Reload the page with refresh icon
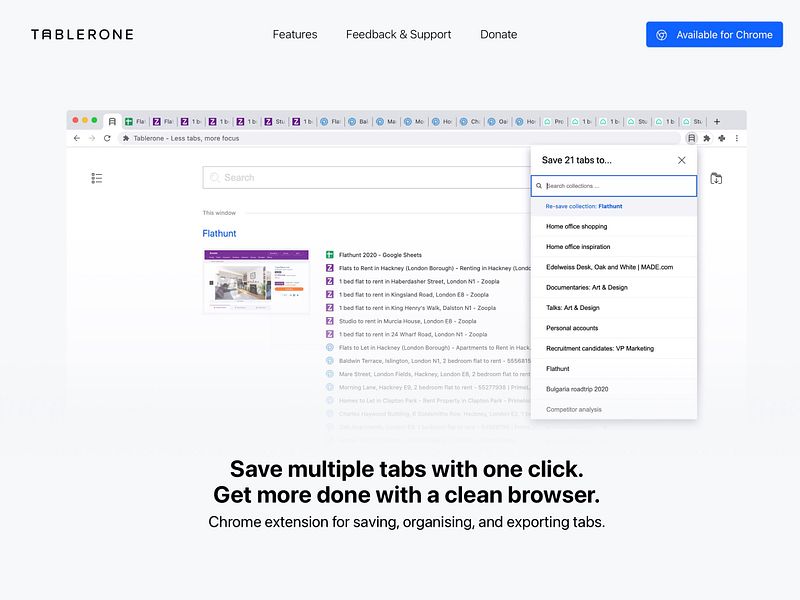The image size is (800, 600). click(107, 138)
